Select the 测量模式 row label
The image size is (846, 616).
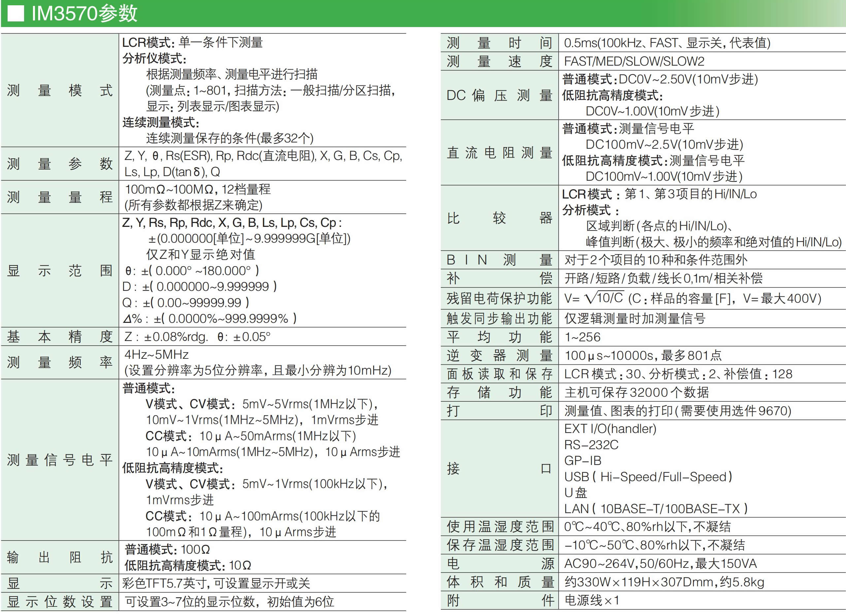[x=60, y=90]
